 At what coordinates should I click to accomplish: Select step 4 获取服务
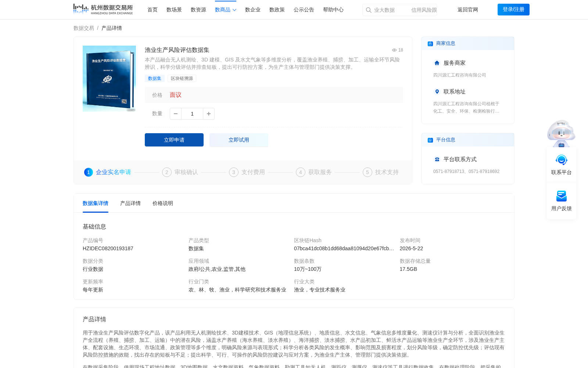[x=314, y=172]
